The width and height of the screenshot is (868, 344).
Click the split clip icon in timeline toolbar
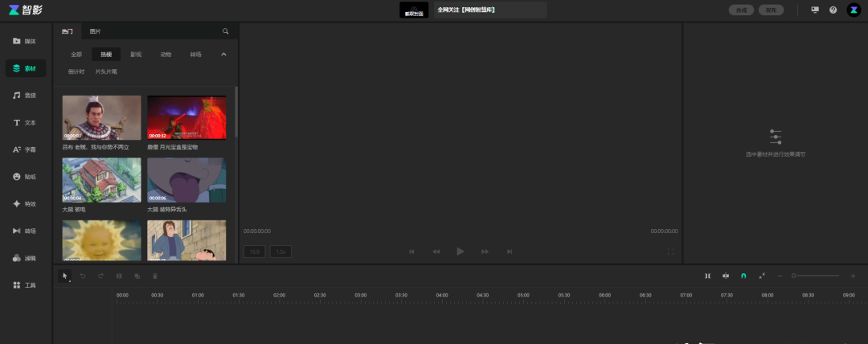tap(119, 276)
